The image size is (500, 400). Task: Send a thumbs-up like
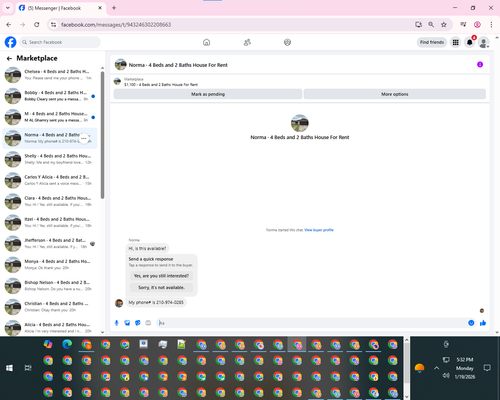pyautogui.click(x=483, y=323)
